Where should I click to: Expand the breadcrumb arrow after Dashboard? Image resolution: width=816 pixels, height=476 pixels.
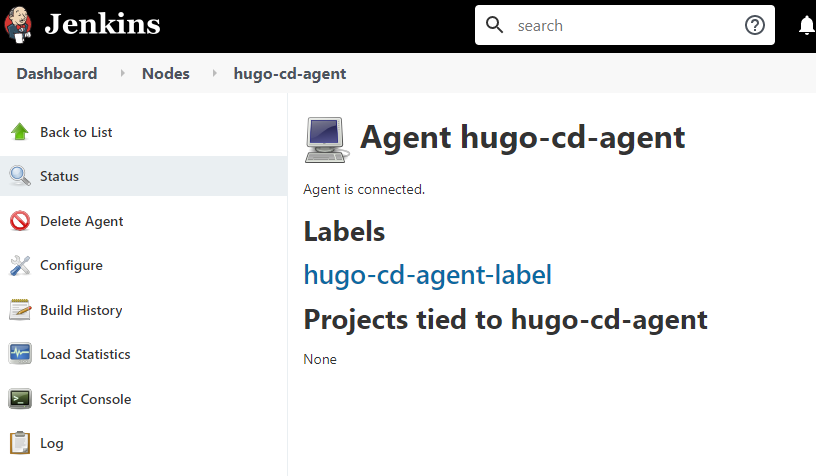[122, 73]
